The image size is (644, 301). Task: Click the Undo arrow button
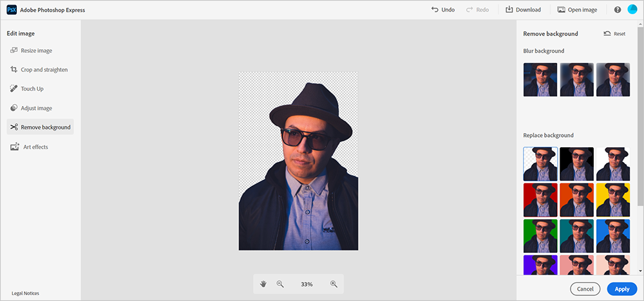pyautogui.click(x=442, y=10)
